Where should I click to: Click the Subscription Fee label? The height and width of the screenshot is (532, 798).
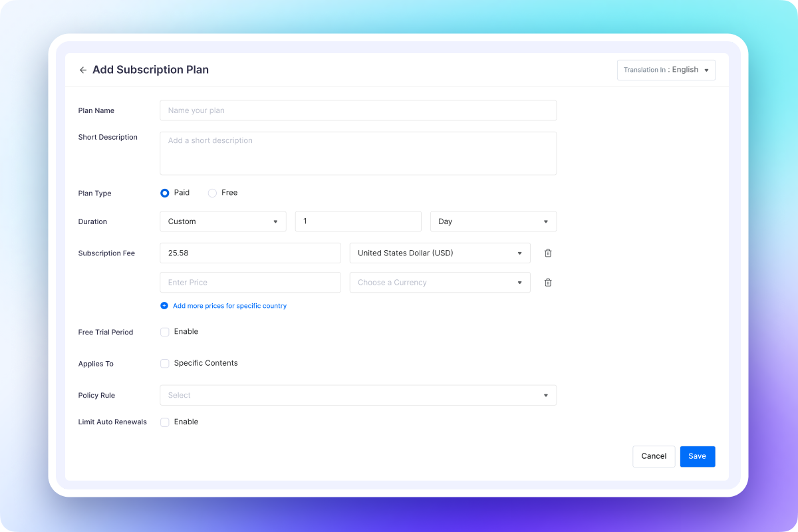click(x=106, y=253)
